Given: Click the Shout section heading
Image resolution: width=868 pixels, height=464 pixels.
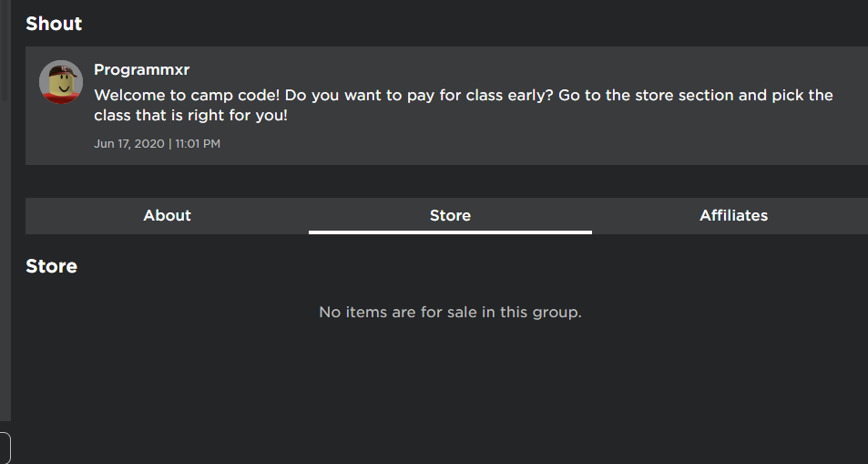Looking at the screenshot, I should point(54,24).
